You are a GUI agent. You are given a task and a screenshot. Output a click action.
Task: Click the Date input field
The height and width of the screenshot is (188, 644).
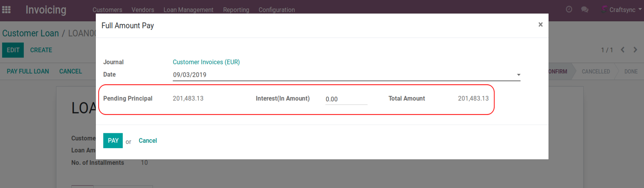click(342, 75)
